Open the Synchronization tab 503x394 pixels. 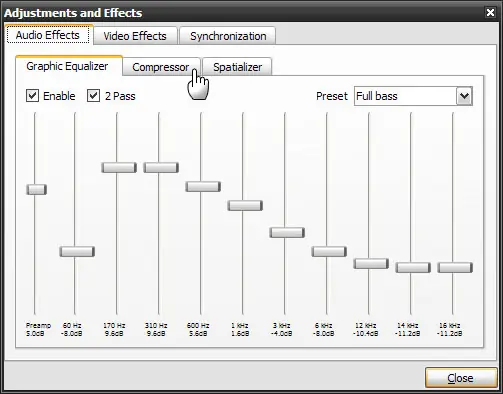pos(228,36)
